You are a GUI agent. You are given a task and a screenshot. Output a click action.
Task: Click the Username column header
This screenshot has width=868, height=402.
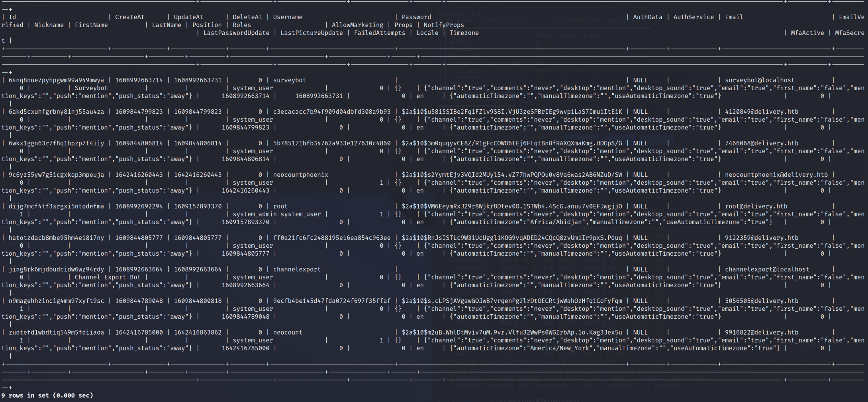click(288, 17)
